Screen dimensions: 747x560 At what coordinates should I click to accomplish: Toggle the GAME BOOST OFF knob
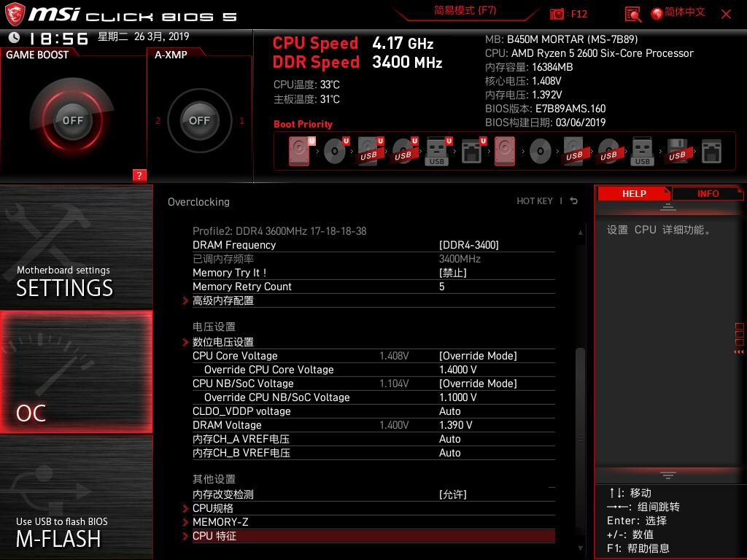pyautogui.click(x=72, y=120)
